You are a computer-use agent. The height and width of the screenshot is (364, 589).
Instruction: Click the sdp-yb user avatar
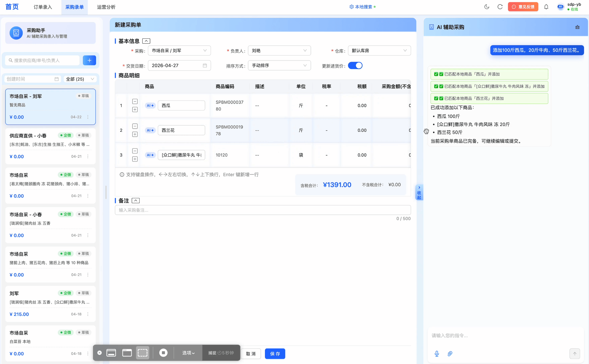560,7
